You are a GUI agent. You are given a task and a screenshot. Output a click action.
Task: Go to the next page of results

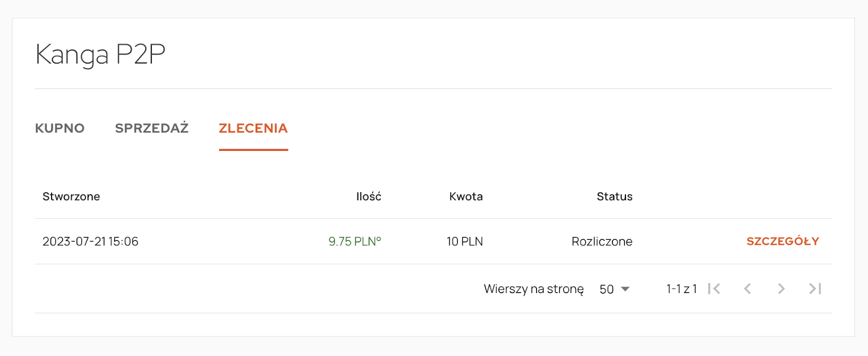pyautogui.click(x=781, y=289)
